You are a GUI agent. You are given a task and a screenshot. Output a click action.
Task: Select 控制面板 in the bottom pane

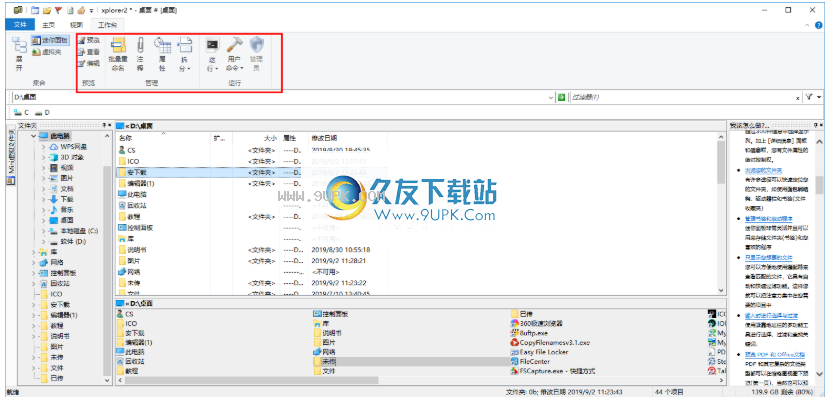331,314
